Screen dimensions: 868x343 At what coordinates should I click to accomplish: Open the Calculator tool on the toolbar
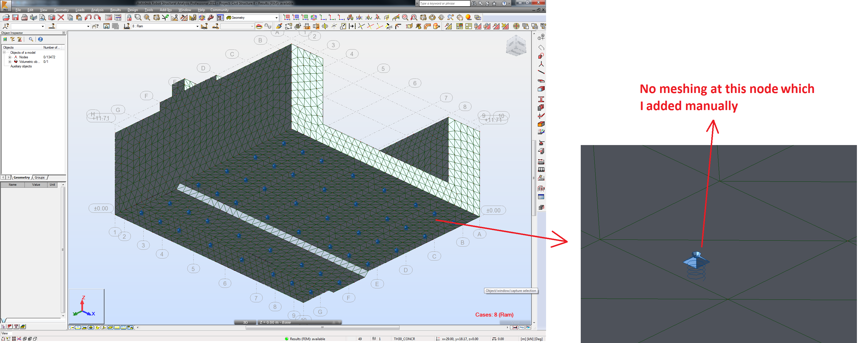[108, 18]
